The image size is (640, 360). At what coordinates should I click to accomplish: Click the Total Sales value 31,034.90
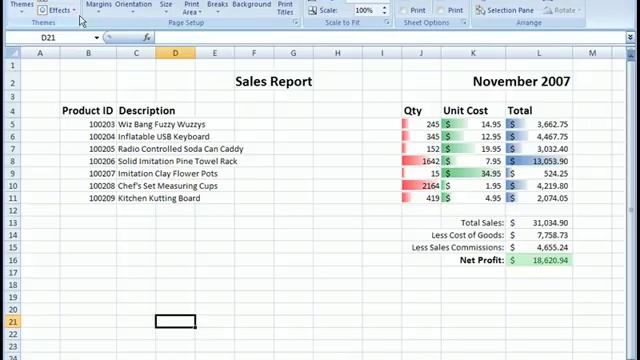539,223
